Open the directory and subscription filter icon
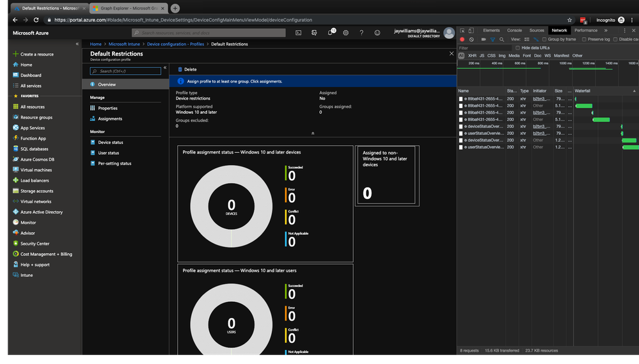The height and width of the screenshot is (364, 639). click(x=314, y=33)
